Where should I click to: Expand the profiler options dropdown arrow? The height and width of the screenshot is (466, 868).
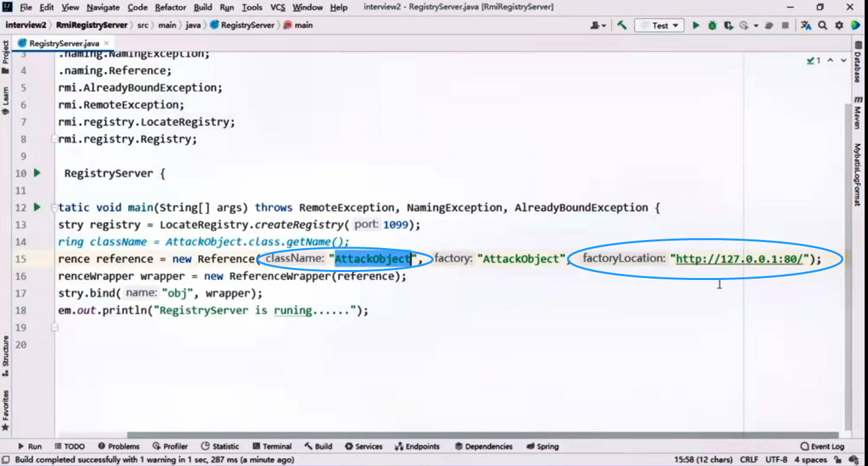tap(756, 25)
